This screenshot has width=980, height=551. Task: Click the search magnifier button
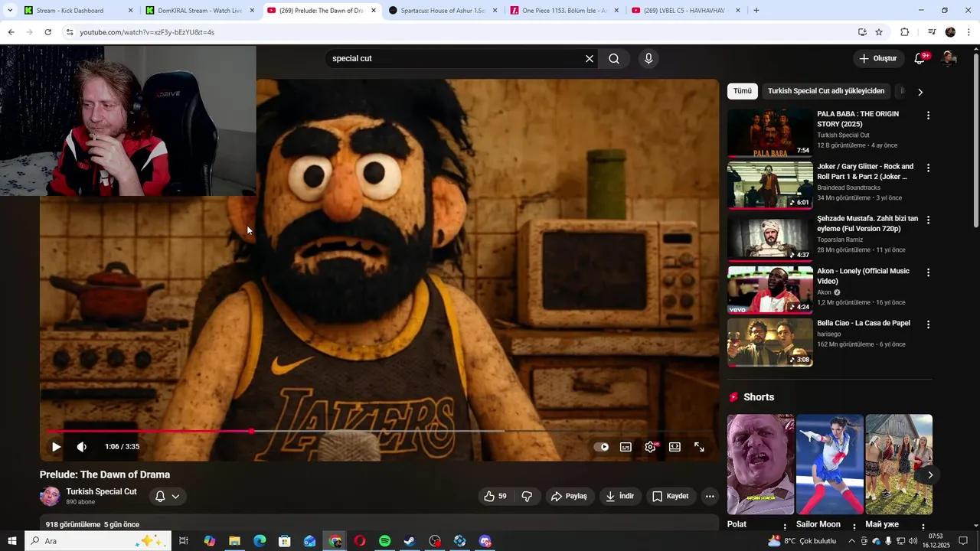click(614, 59)
